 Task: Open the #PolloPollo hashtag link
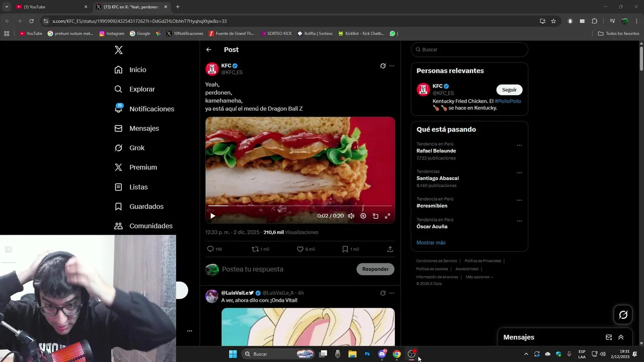(x=508, y=101)
